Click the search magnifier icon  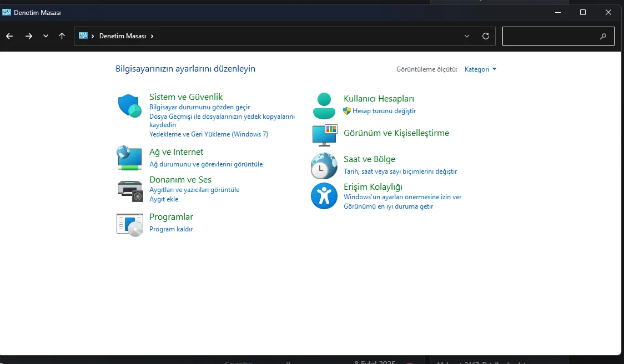[x=603, y=36]
